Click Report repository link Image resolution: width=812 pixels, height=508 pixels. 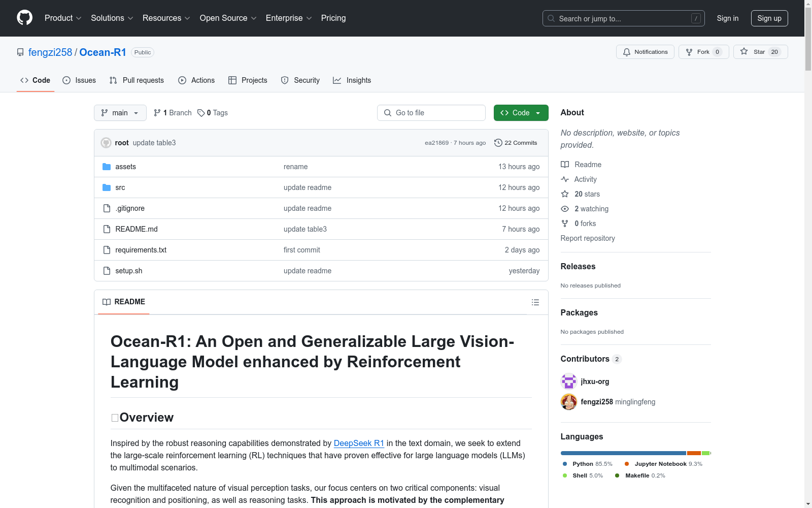588,238
